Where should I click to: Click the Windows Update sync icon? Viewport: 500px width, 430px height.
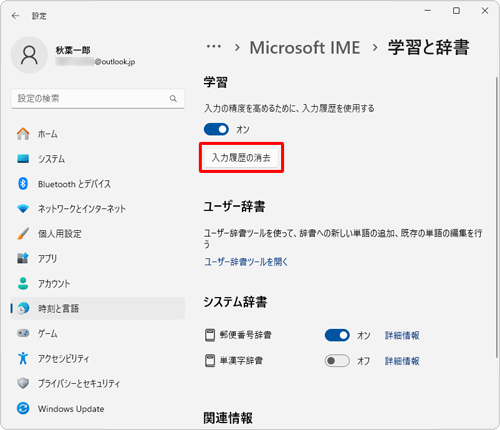[23, 408]
